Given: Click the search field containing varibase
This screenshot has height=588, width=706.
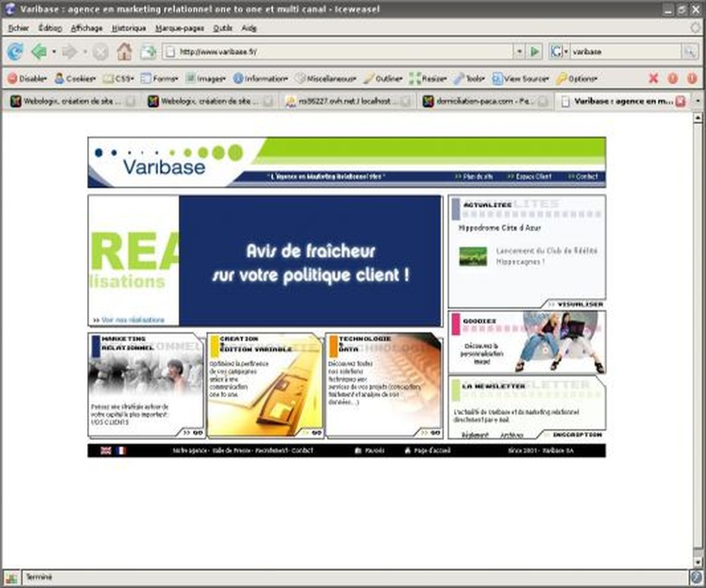Looking at the screenshot, I should tap(625, 52).
